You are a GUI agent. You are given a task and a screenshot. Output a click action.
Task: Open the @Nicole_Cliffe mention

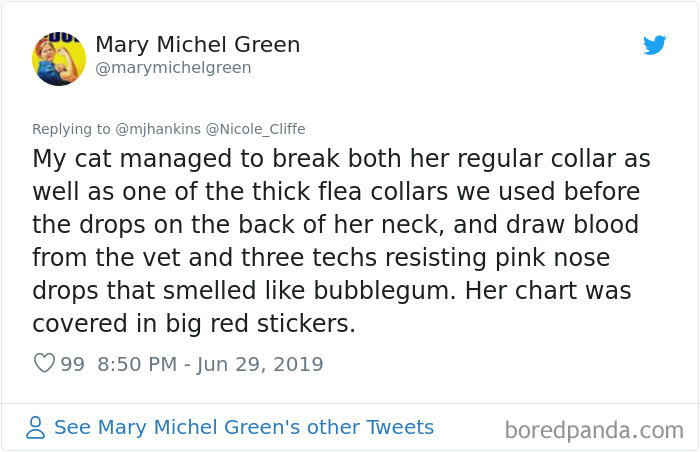click(255, 129)
